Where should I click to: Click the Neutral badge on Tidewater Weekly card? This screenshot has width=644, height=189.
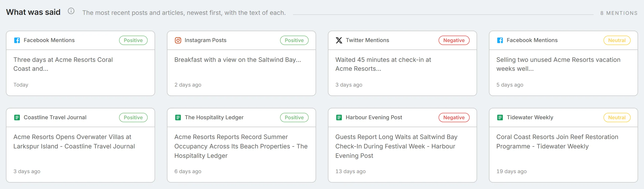617,118
